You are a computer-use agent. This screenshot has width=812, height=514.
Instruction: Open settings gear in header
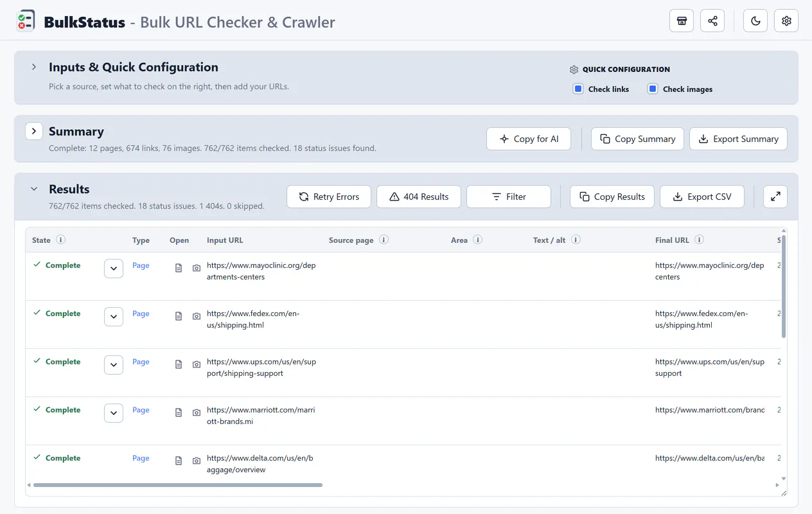pyautogui.click(x=786, y=21)
